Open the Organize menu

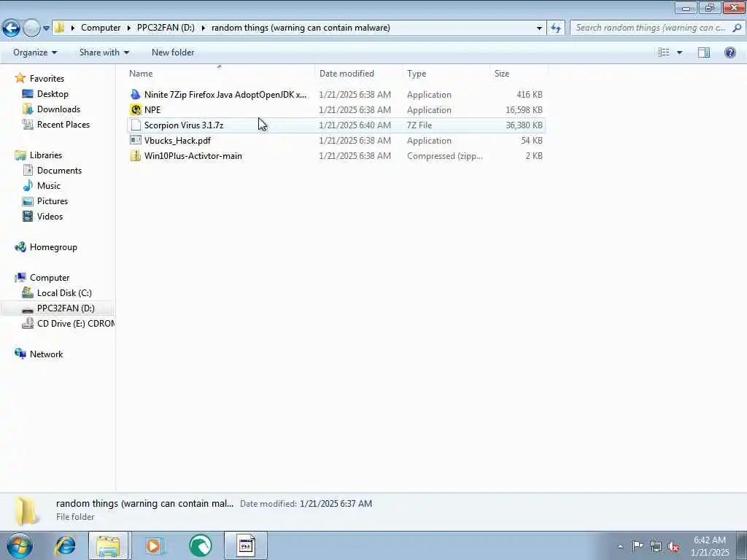point(35,52)
